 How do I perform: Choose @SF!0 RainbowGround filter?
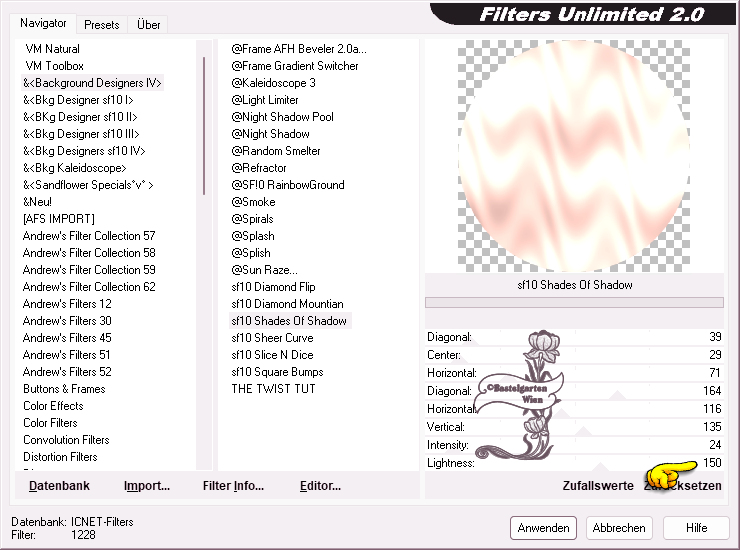(x=288, y=185)
